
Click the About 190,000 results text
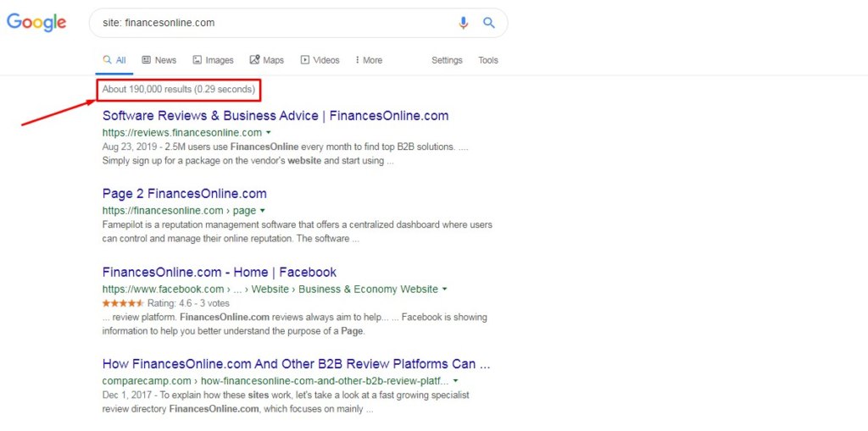(179, 89)
